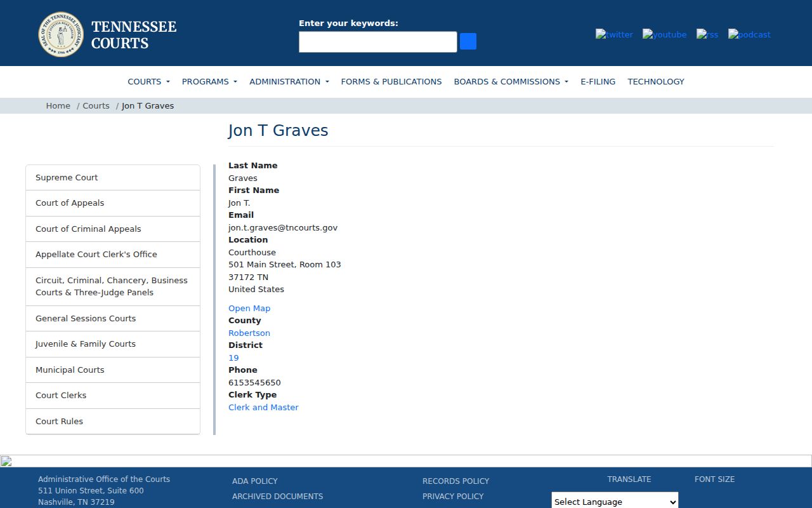Click the Open Map link
812x508 pixels.
[x=249, y=308]
